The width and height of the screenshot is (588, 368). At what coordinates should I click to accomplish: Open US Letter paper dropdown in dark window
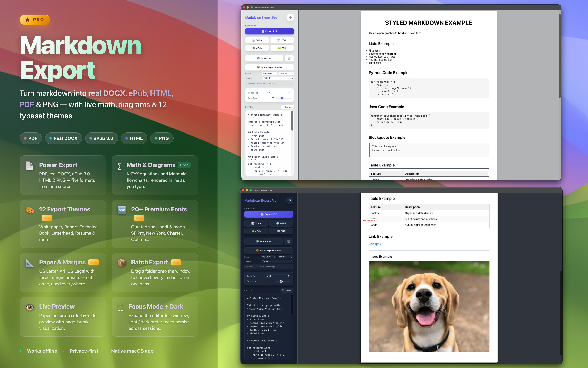269,257
